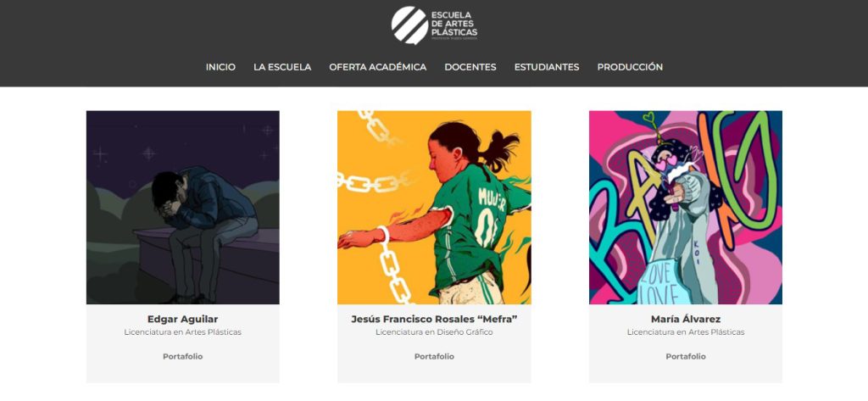This screenshot has width=868, height=401.
Task: Click the Edgar Aguilar name heading
Action: click(x=183, y=319)
